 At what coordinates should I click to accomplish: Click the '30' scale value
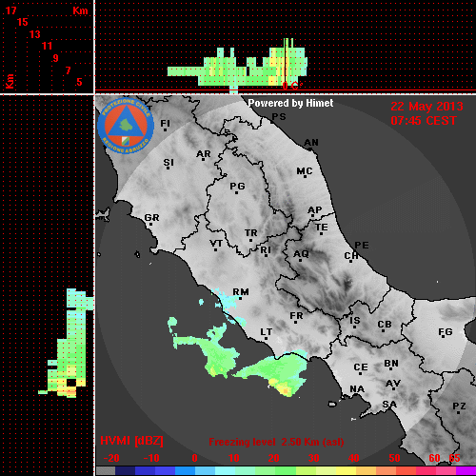(313, 458)
